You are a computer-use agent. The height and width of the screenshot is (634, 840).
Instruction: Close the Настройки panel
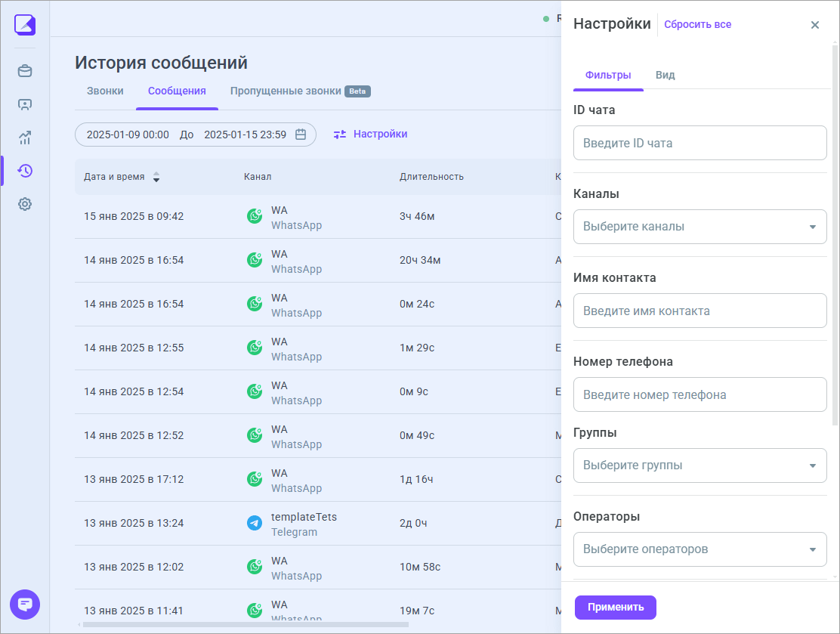[815, 25]
